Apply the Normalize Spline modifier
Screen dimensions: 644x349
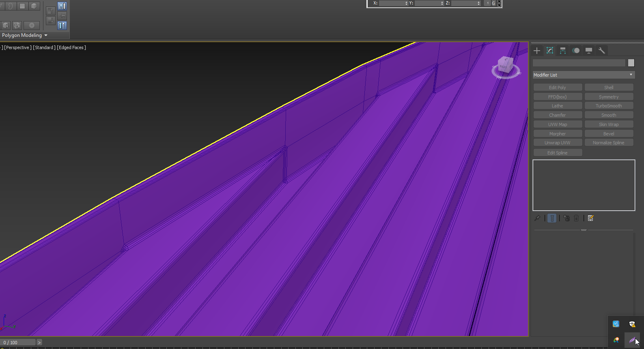click(609, 143)
